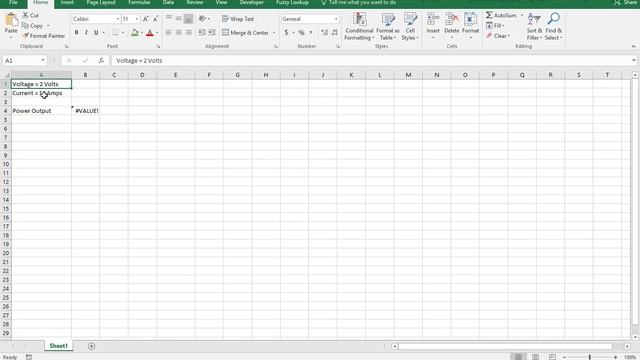This screenshot has height=360, width=640.
Task: Click the Insert cells icon
Action: coord(433,19)
